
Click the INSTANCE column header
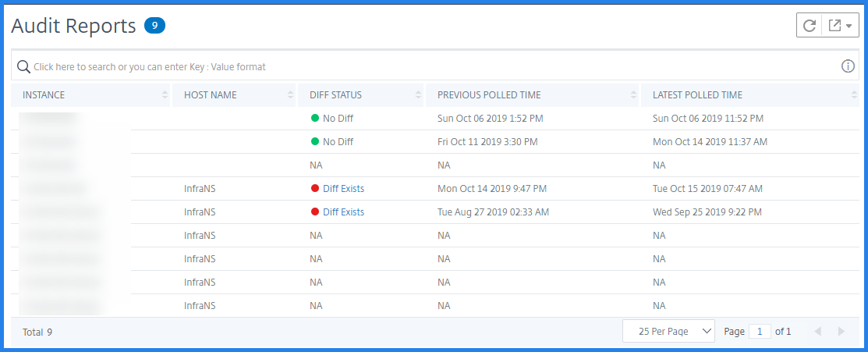[x=44, y=95]
